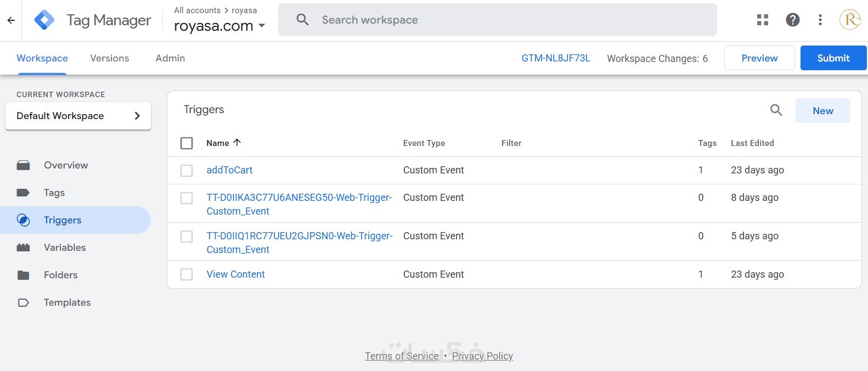Switch to the Versions tab

(110, 58)
